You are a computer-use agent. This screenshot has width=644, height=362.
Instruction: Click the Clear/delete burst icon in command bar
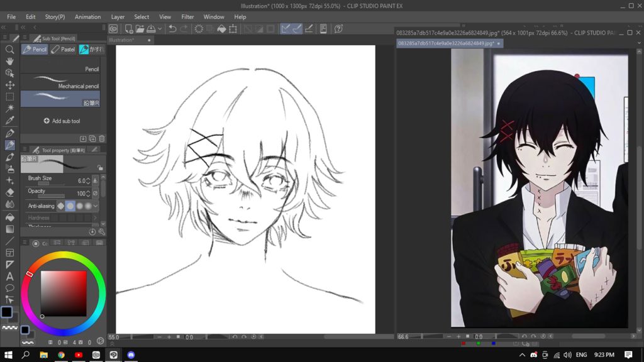[199, 29]
